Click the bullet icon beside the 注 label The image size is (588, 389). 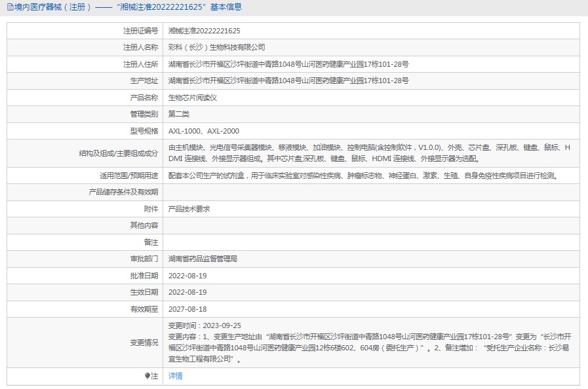[x=147, y=376]
